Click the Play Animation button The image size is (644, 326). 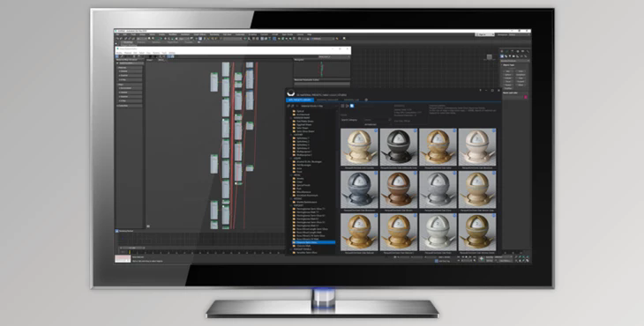tap(466, 256)
